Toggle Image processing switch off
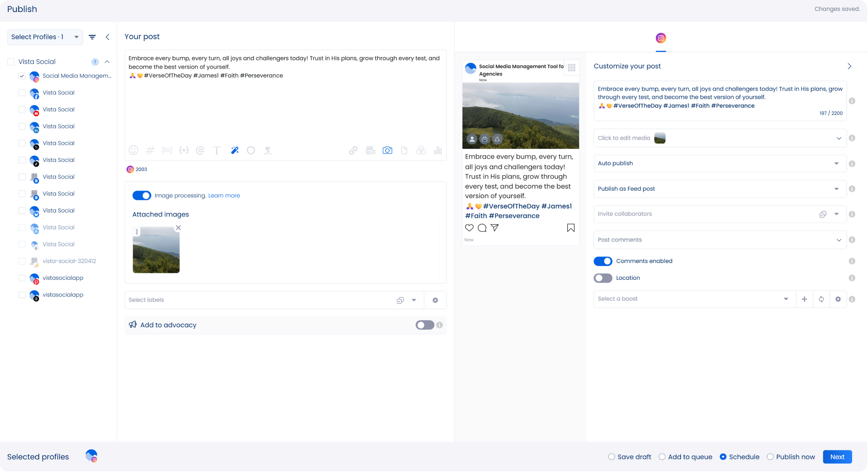Viewport: 868px width, 472px height. (x=142, y=196)
